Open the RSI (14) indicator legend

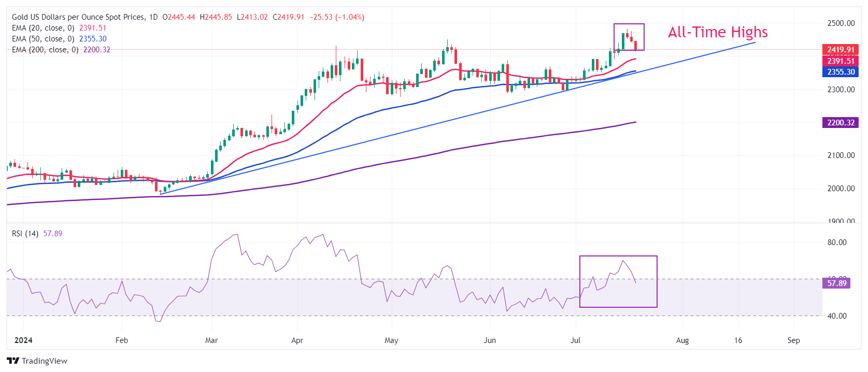pos(25,234)
